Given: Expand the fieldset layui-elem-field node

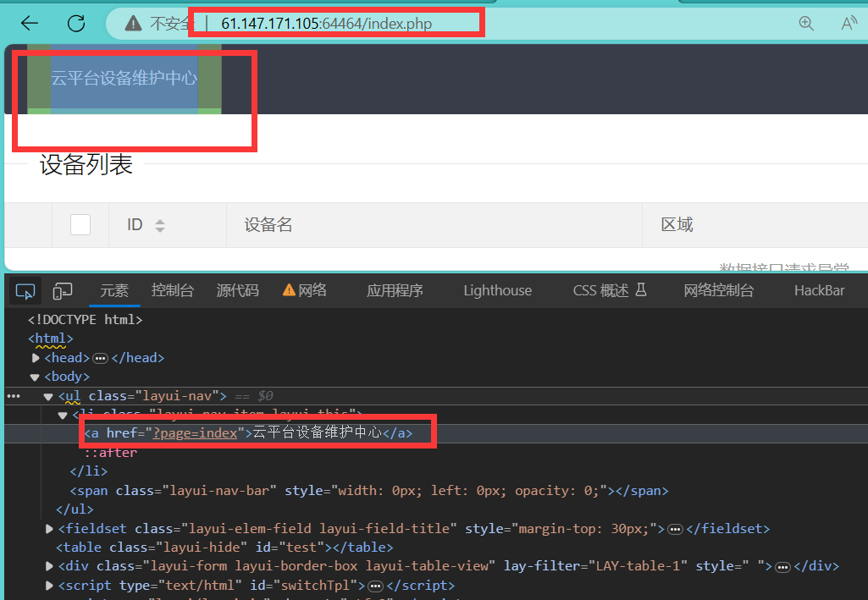Looking at the screenshot, I should click(49, 529).
